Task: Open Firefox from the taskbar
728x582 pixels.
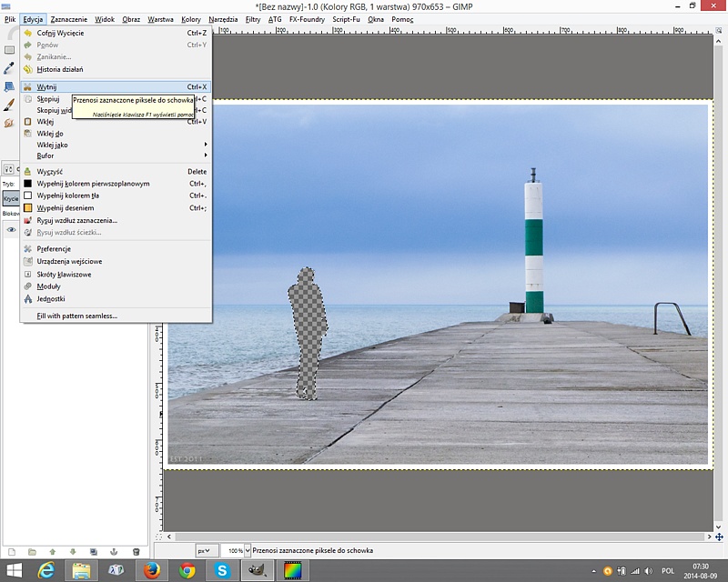Action: (152, 571)
